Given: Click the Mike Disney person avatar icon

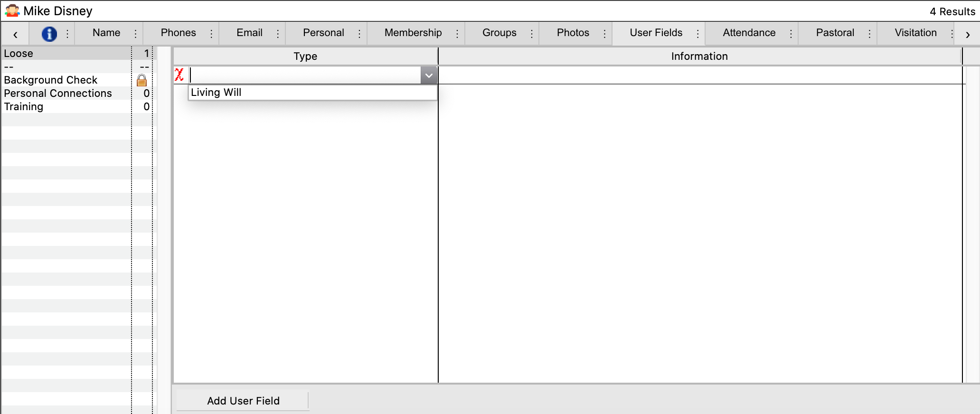Looking at the screenshot, I should click(x=12, y=11).
